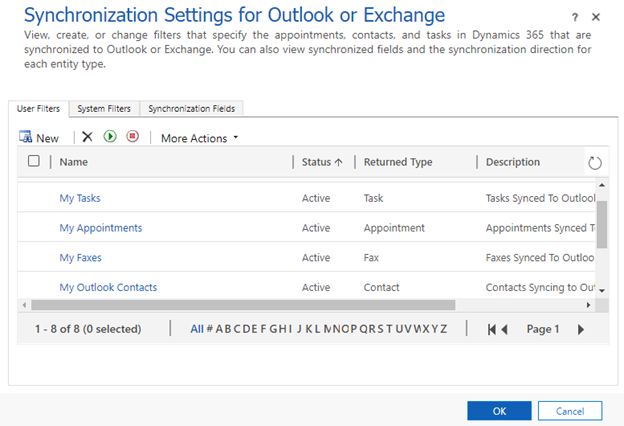Sort by the Status column header
Screen dimensions: 624x426
point(322,162)
